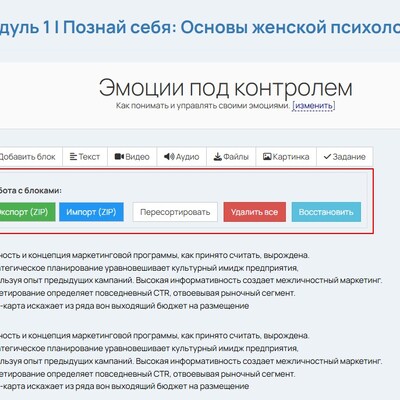This screenshot has height=400, width=400.
Task: Click first paragraph line ending вырождена
Action: [154, 255]
